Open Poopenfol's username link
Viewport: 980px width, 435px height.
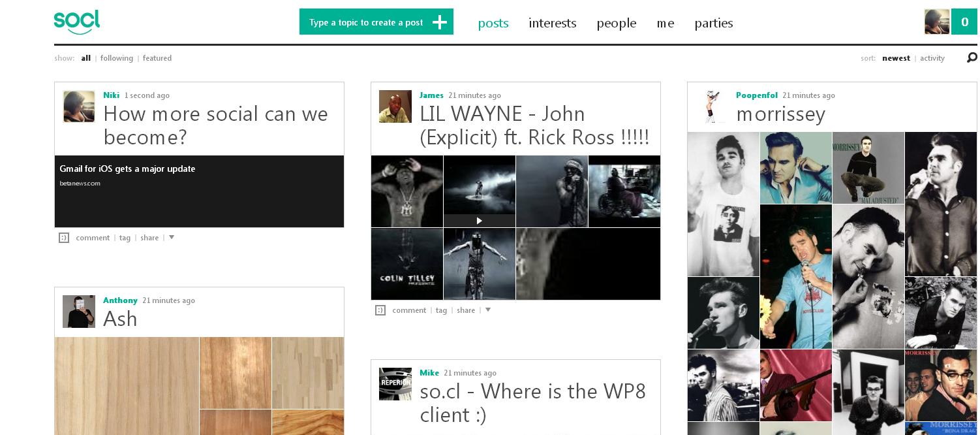tap(757, 95)
